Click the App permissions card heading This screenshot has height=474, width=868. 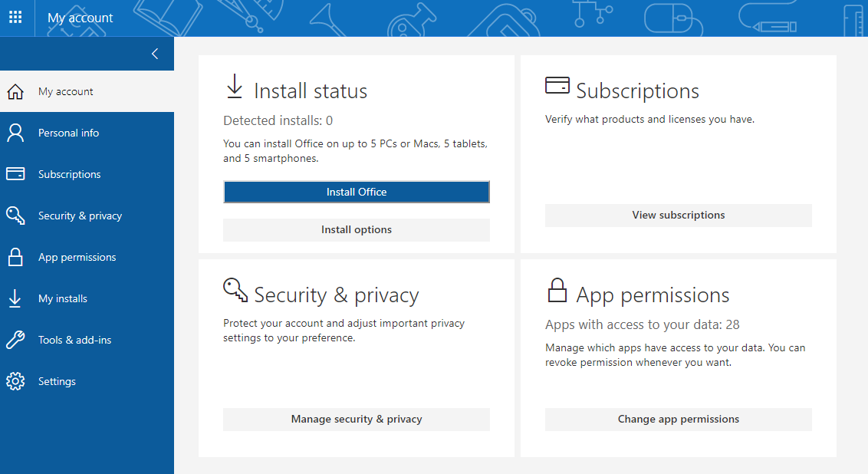653,295
